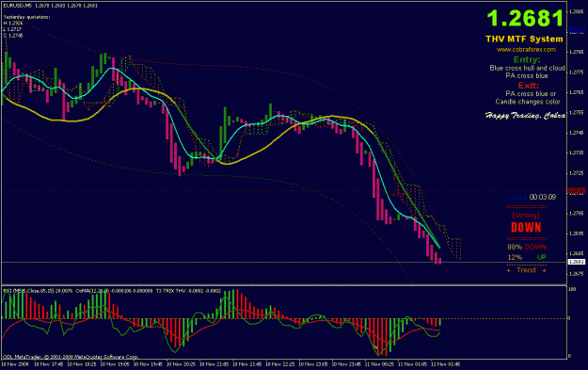Open the www.cobraforex.com link text
588x370 pixels.
pos(526,50)
